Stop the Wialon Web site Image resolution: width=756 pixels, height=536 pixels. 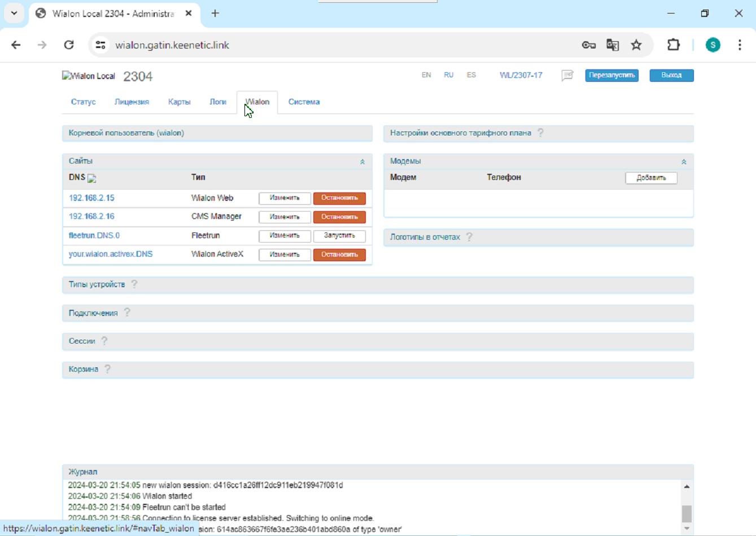(x=339, y=198)
